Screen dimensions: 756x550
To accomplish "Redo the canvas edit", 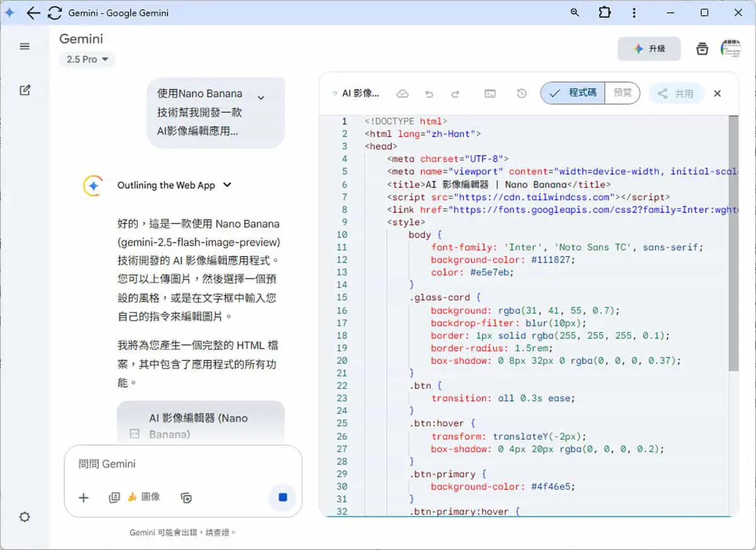I will coord(455,94).
